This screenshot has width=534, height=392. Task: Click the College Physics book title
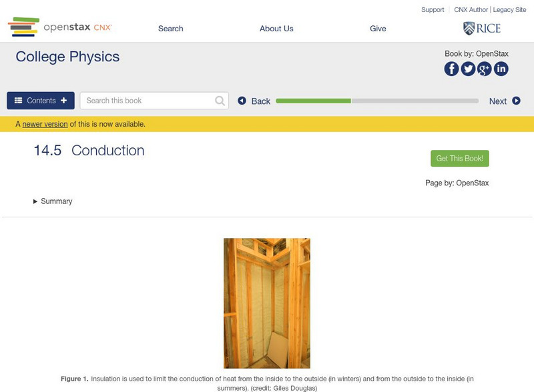pos(67,57)
